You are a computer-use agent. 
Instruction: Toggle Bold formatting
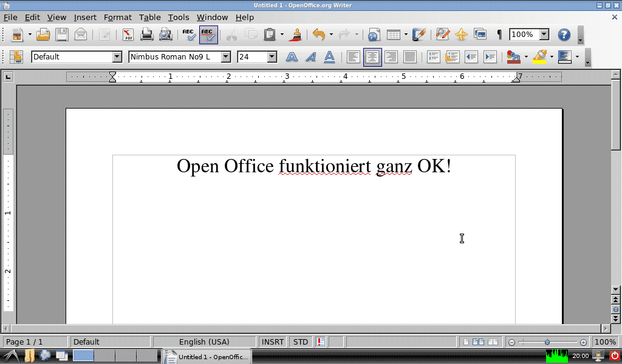click(292, 57)
